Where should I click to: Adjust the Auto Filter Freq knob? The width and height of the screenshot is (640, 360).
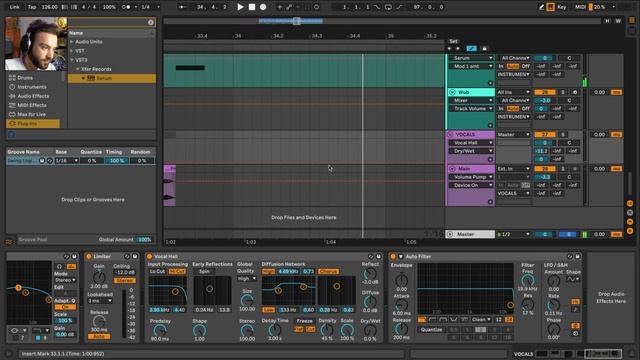527,280
